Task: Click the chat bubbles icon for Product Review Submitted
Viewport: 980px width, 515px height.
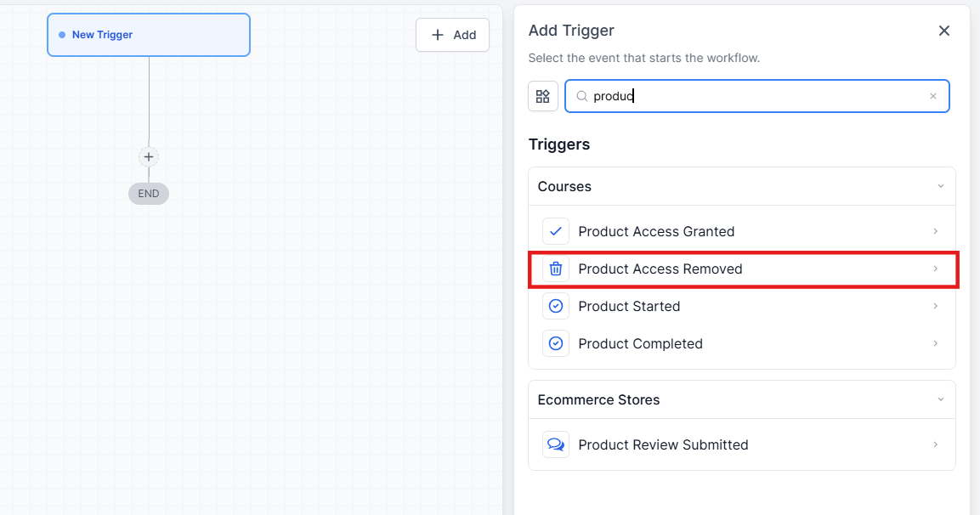Action: click(x=556, y=444)
